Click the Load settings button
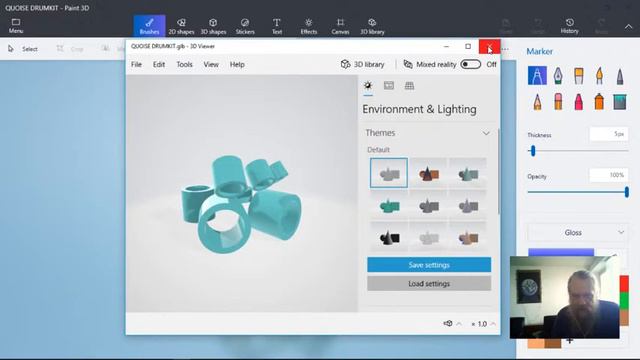This screenshot has width=640, height=360. click(x=429, y=283)
